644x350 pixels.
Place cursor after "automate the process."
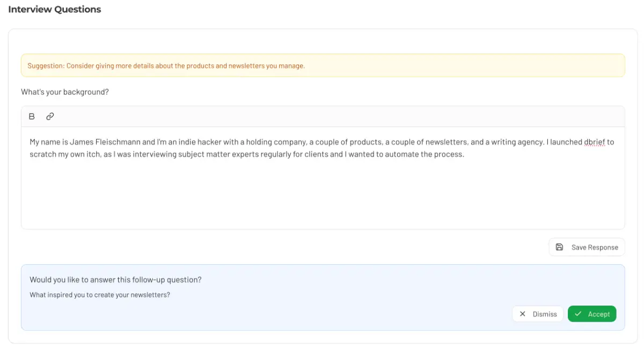click(x=464, y=154)
